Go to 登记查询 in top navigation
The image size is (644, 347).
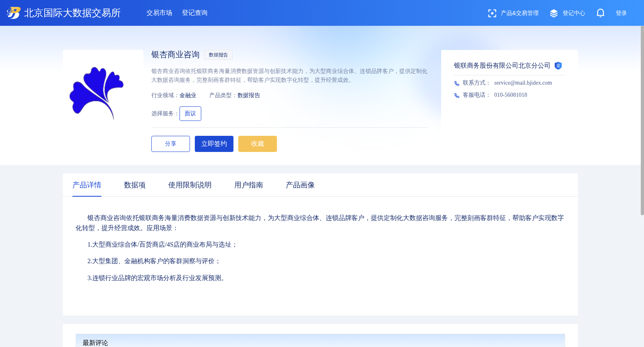point(195,13)
